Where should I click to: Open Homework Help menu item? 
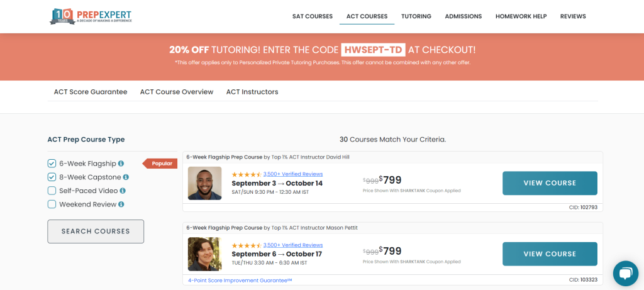[521, 16]
